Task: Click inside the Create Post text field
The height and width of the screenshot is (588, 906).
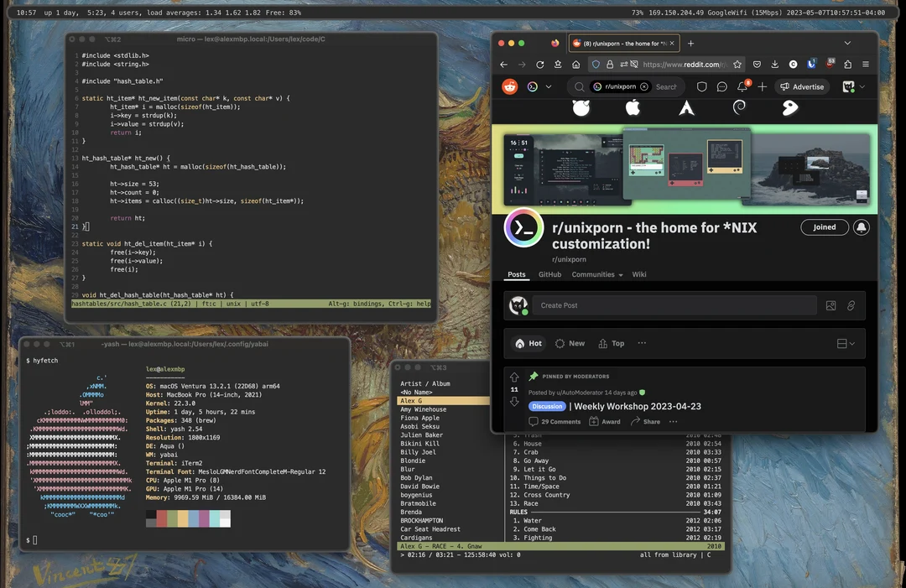Action: [x=671, y=305]
